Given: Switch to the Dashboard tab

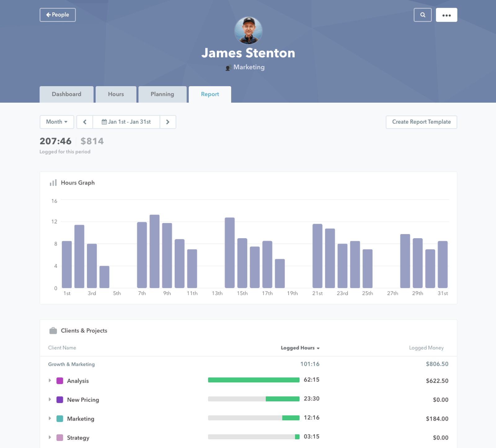Looking at the screenshot, I should coord(66,94).
